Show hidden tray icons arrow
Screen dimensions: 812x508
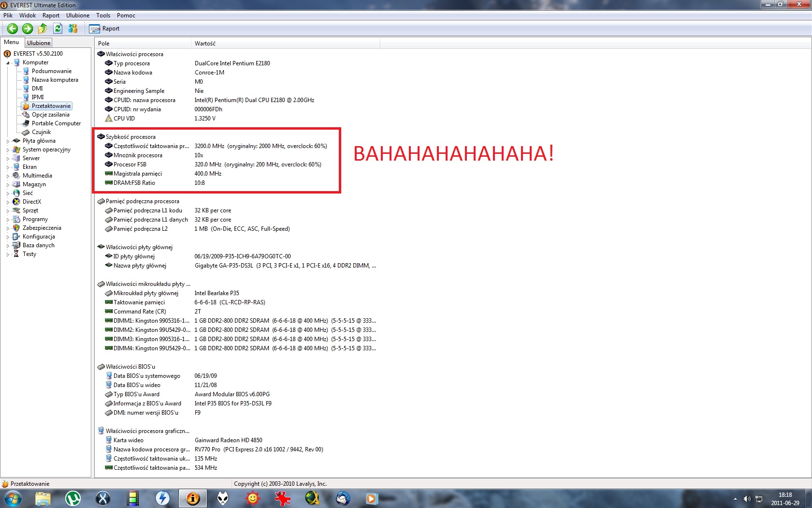pos(735,499)
